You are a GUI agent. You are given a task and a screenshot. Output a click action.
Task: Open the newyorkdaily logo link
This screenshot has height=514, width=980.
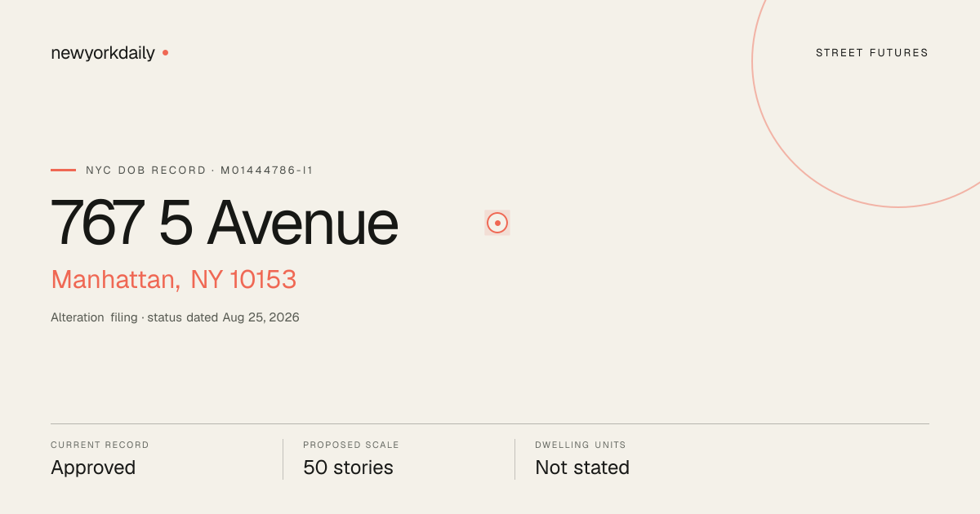point(103,53)
